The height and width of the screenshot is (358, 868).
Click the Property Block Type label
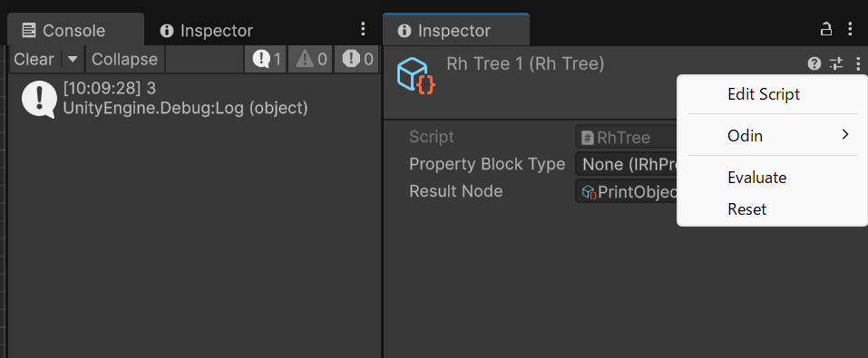pos(487,164)
